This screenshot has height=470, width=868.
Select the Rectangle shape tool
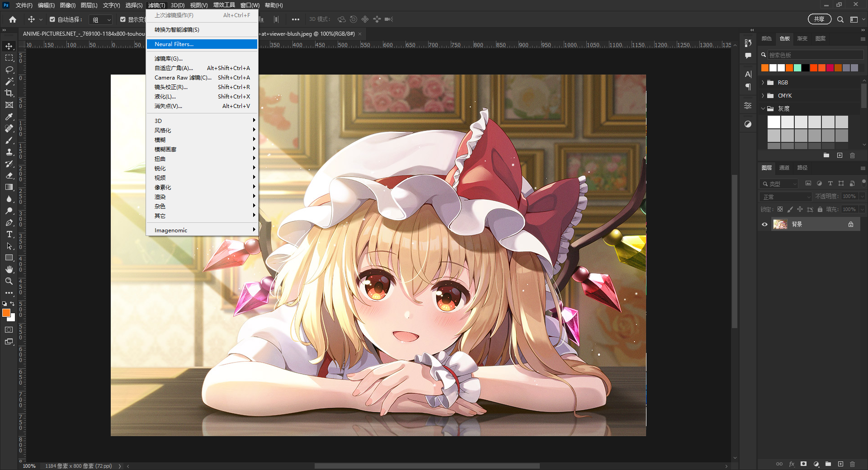point(9,258)
